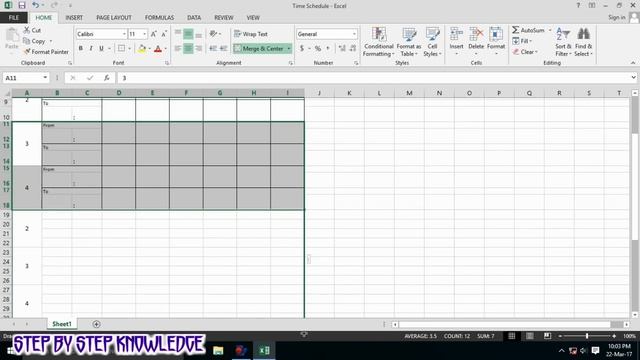This screenshot has height=360, width=640.
Task: Click the Copy icon
Action: point(27,41)
